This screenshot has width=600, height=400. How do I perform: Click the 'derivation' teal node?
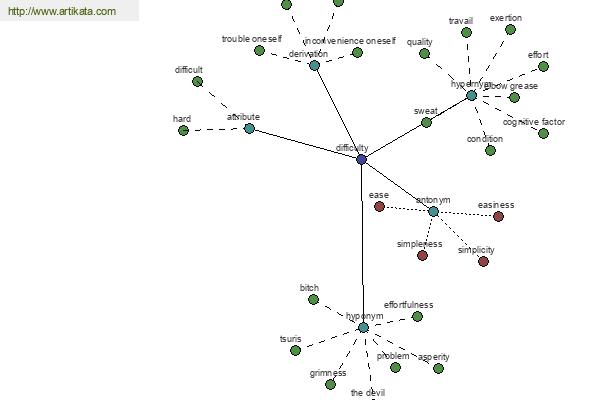(314, 65)
